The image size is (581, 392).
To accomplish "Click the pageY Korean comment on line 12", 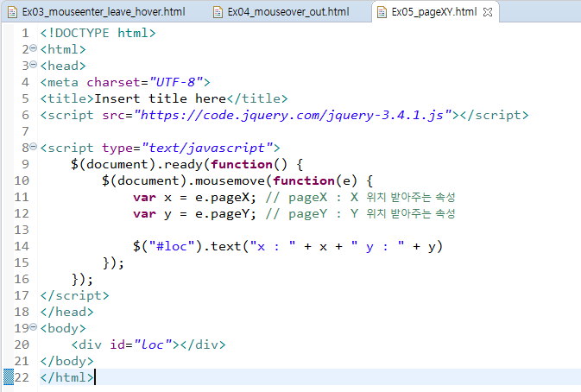I will [x=360, y=213].
